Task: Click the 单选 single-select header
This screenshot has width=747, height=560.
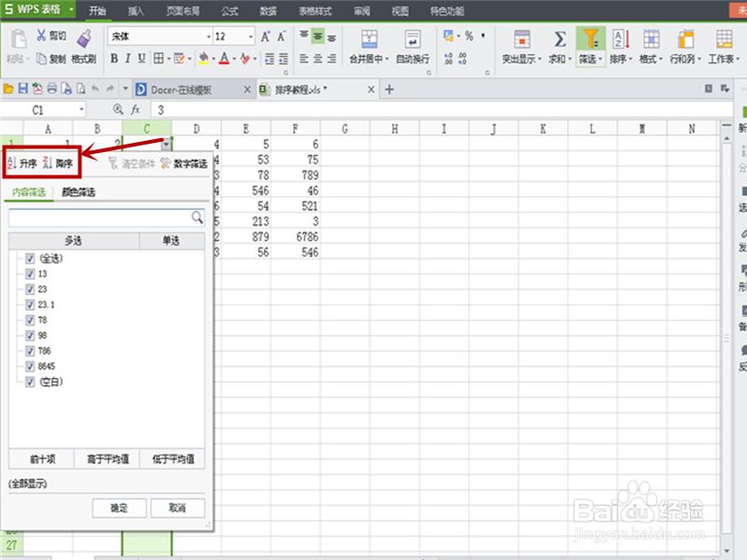Action: pyautogui.click(x=172, y=241)
